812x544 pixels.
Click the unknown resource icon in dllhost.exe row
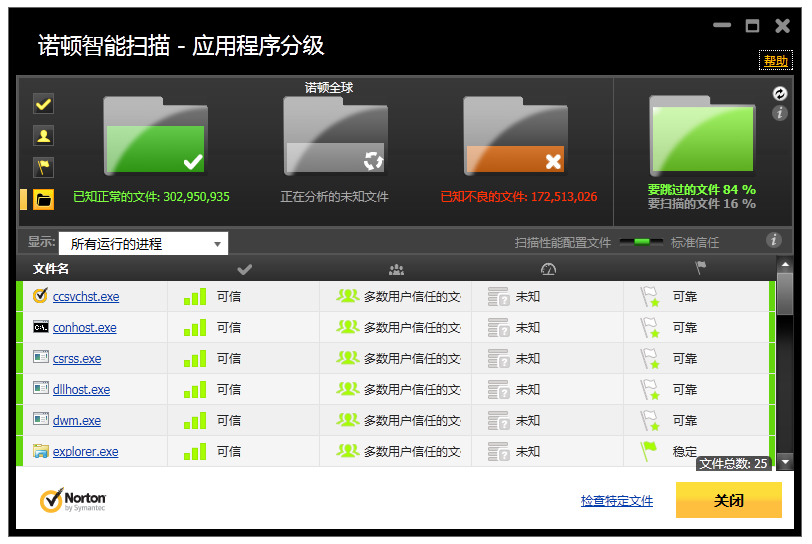[499, 390]
